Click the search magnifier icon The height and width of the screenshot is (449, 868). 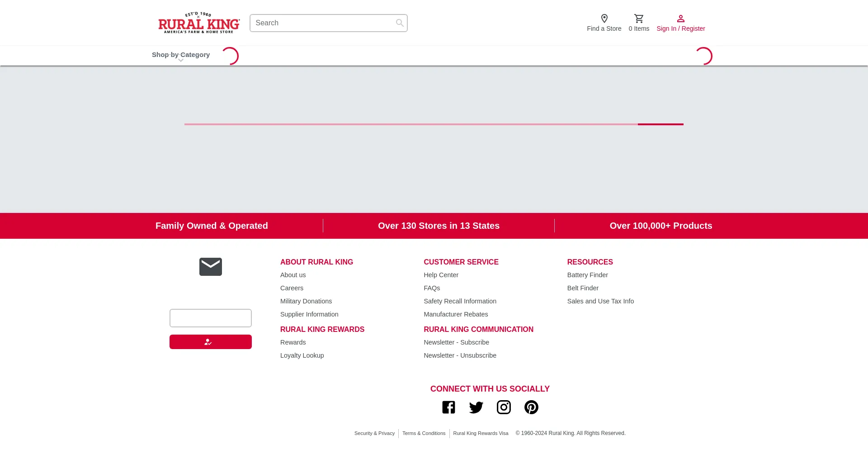pos(400,23)
